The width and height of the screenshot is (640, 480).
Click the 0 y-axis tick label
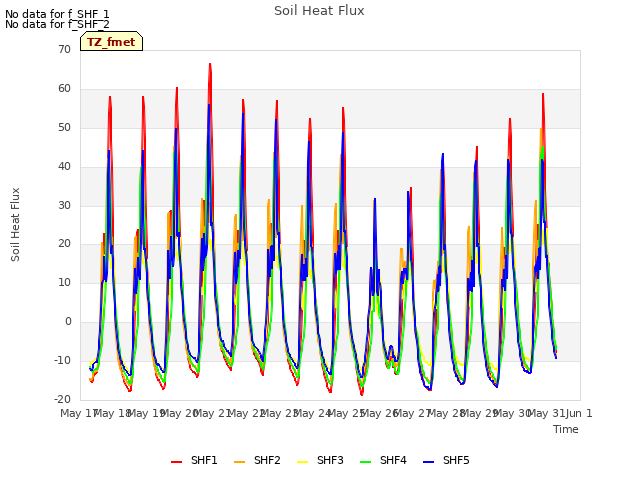click(68, 322)
